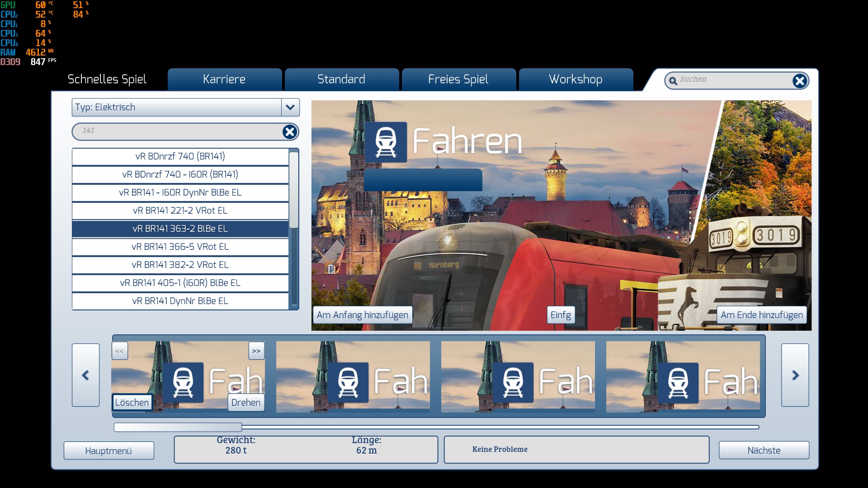
Task: Clear the top Suchen search box
Action: tap(799, 81)
